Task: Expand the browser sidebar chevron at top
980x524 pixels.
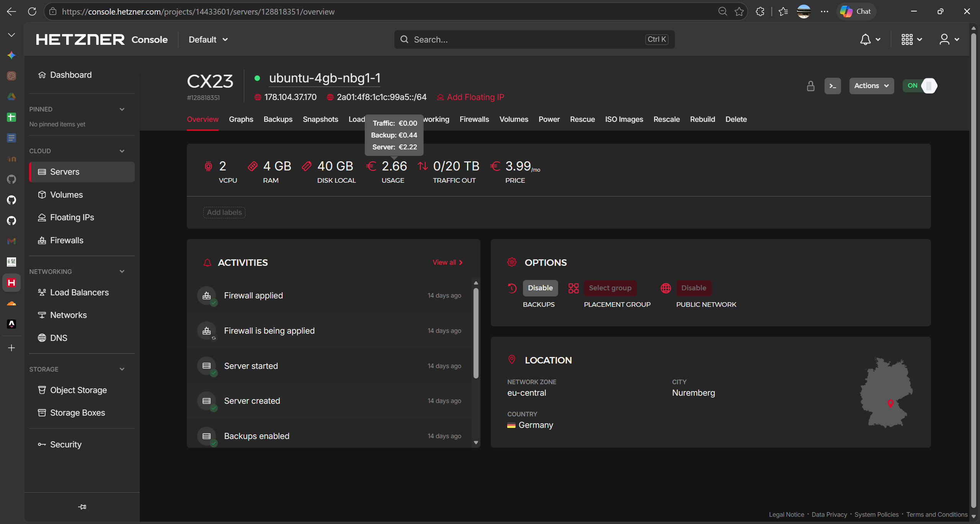Action: [x=11, y=35]
